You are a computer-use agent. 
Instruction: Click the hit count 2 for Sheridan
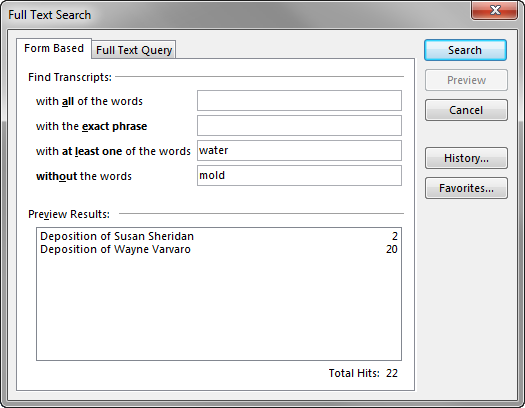[x=395, y=236]
